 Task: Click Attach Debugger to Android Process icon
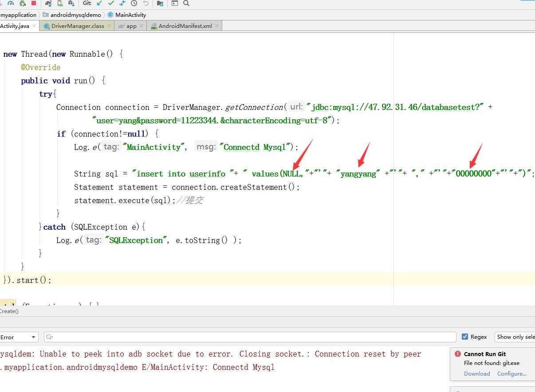pos(22,3)
